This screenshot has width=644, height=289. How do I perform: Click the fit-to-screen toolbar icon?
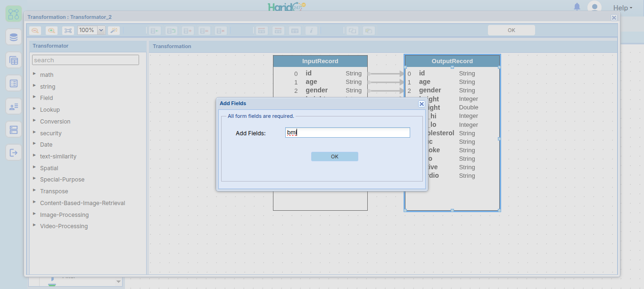tap(68, 30)
